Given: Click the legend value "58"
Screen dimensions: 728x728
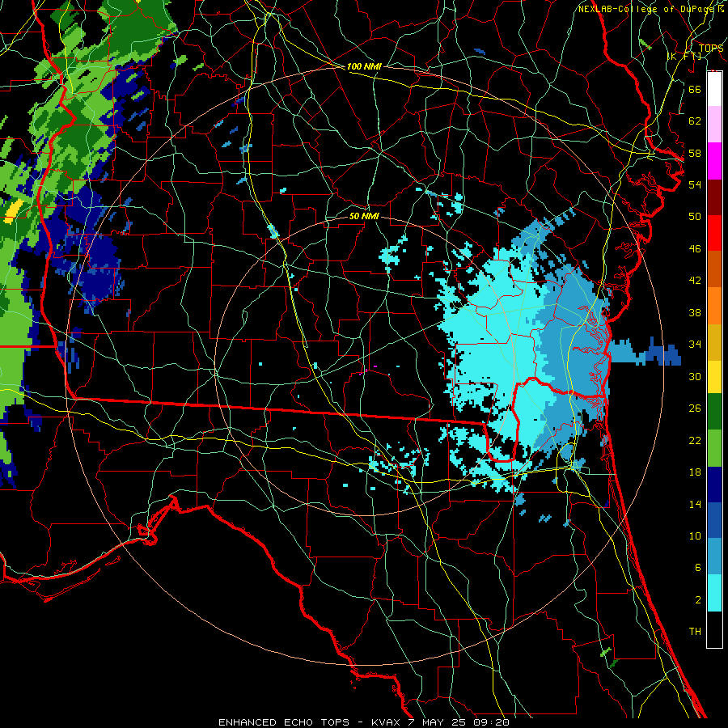Looking at the screenshot, I should [695, 153].
